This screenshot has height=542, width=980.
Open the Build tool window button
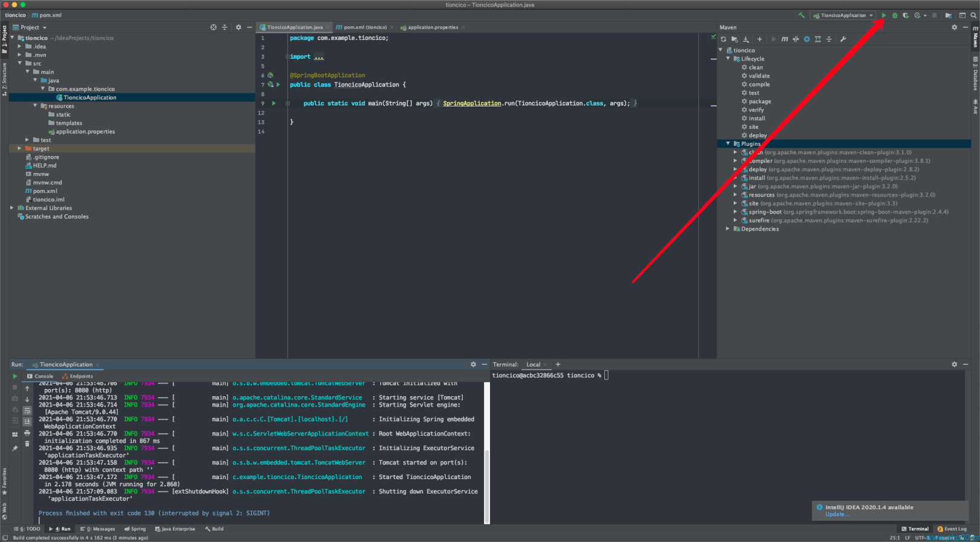pyautogui.click(x=214, y=529)
